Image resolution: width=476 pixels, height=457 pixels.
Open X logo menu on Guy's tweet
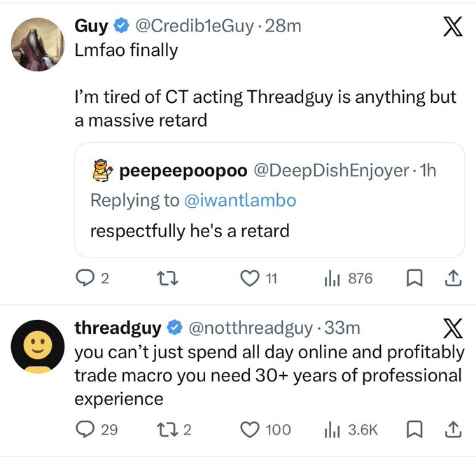[453, 27]
